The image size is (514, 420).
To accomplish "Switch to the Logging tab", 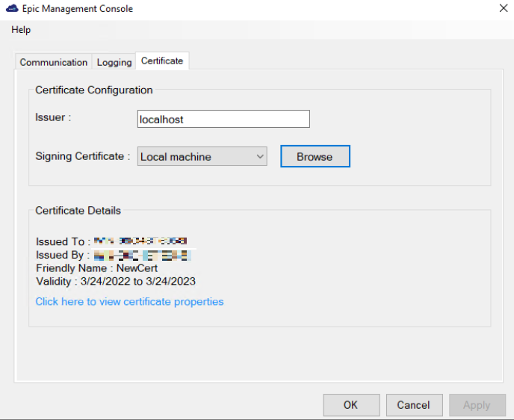I will 114,62.
